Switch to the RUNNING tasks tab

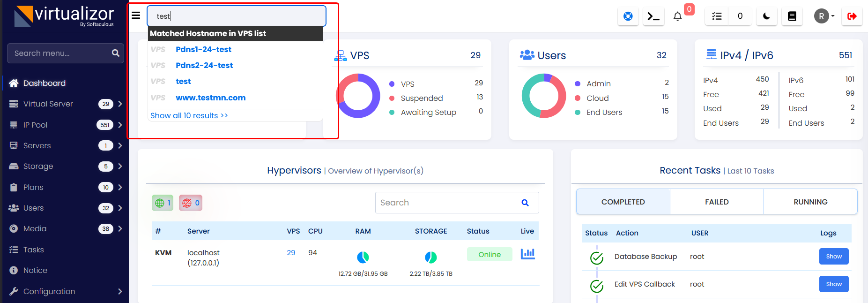coord(810,202)
